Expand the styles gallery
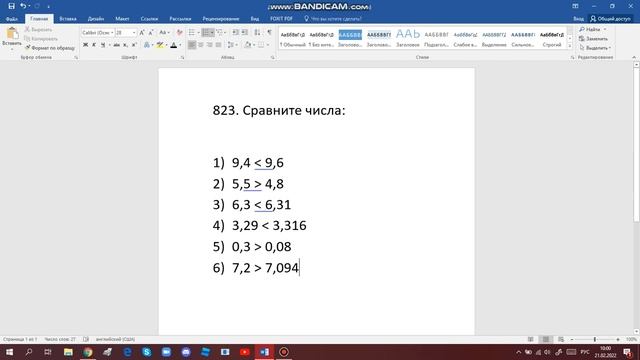Viewport: 640px width, 360px height. pos(570,46)
